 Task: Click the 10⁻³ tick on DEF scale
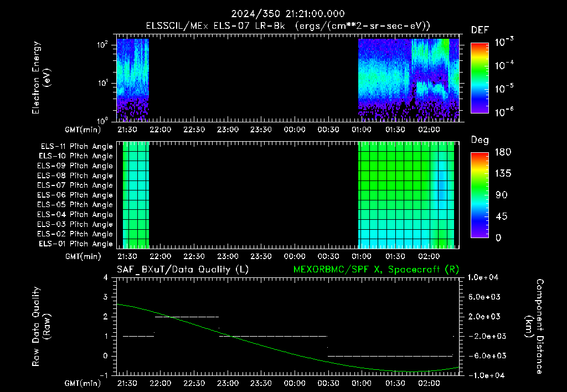point(504,42)
